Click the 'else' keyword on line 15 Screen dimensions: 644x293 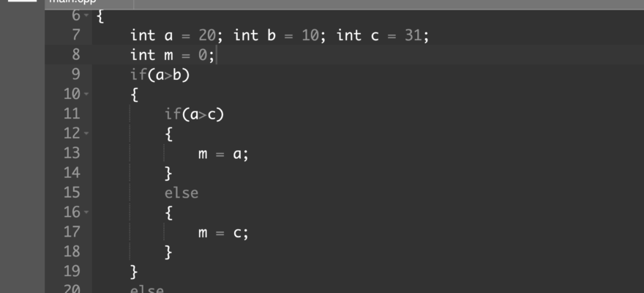point(181,193)
